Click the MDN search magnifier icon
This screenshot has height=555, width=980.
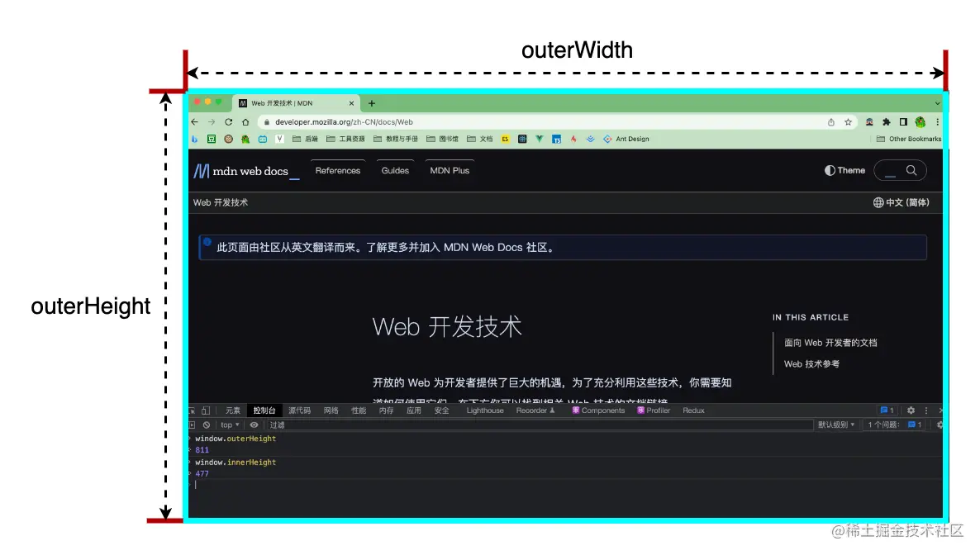click(x=911, y=171)
